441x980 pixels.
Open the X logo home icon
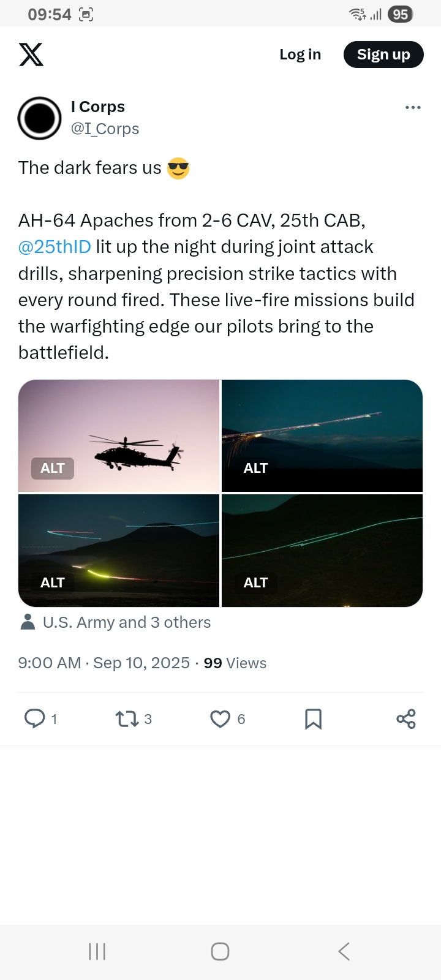click(31, 55)
